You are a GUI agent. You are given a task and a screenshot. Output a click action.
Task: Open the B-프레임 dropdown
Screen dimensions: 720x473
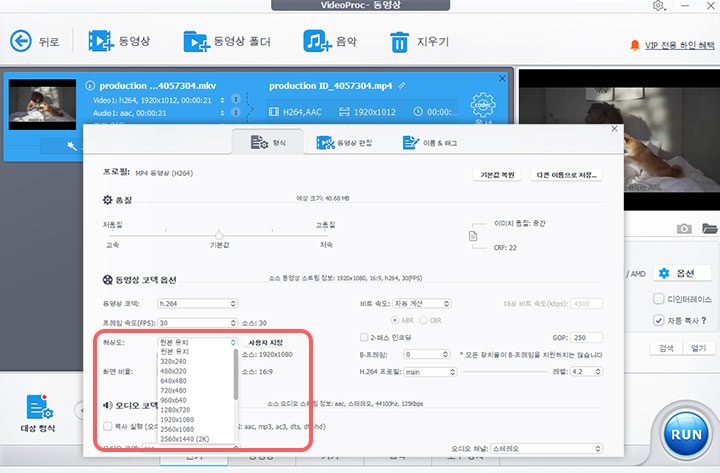point(427,355)
